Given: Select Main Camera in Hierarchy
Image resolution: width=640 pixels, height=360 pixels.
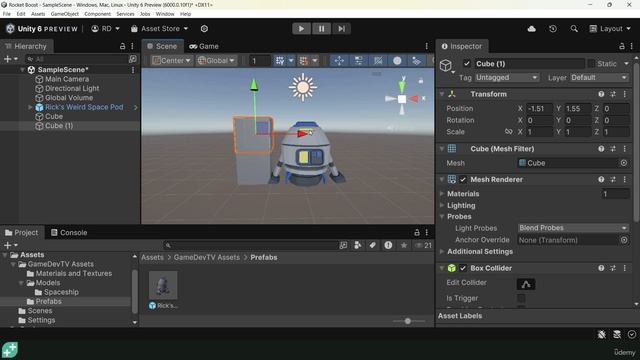Looking at the screenshot, I should pos(67,79).
